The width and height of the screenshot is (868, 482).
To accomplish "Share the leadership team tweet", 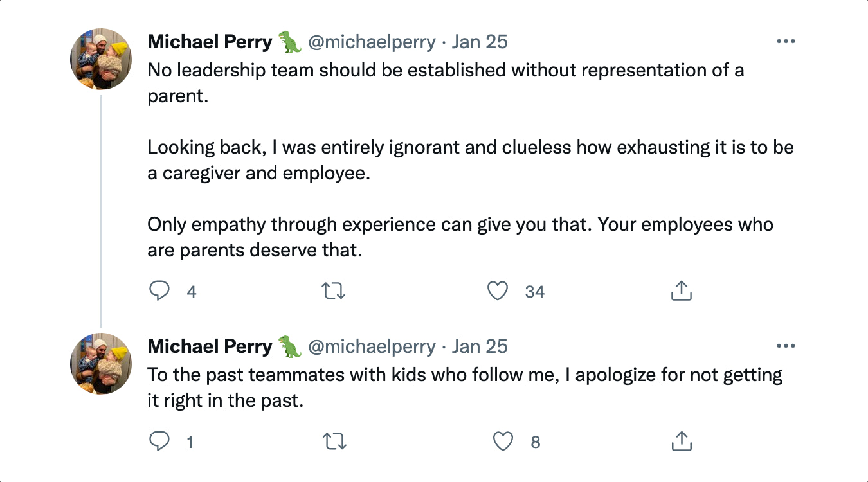I will coord(681,292).
